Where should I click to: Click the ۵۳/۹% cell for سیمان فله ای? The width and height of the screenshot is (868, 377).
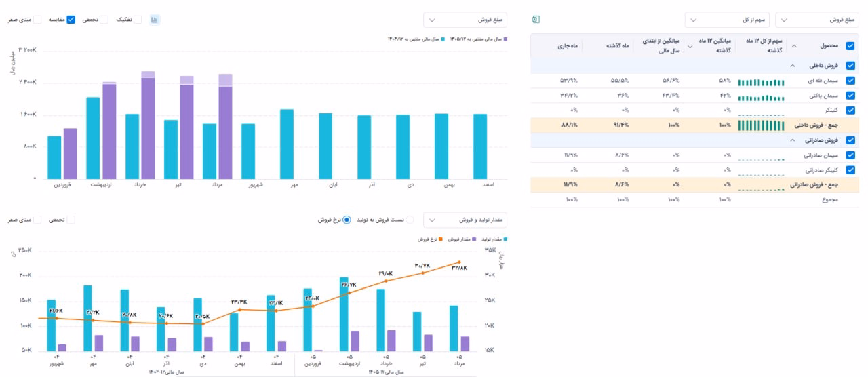[x=569, y=81]
